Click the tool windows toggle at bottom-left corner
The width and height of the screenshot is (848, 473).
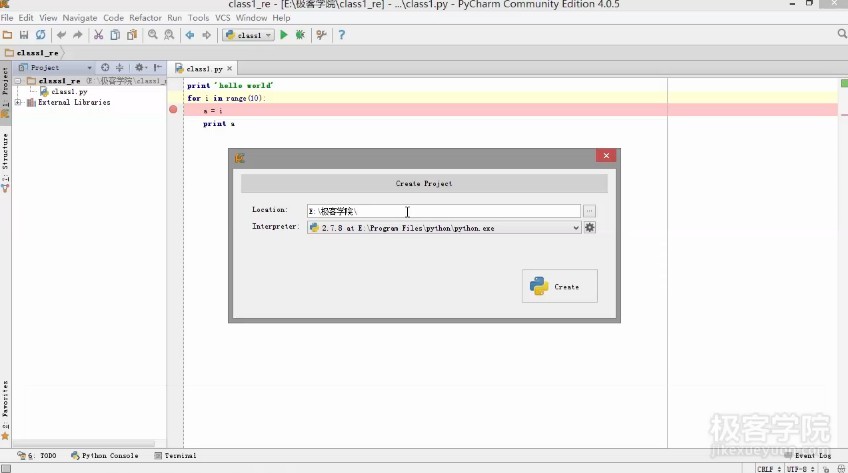pyautogui.click(x=5, y=469)
